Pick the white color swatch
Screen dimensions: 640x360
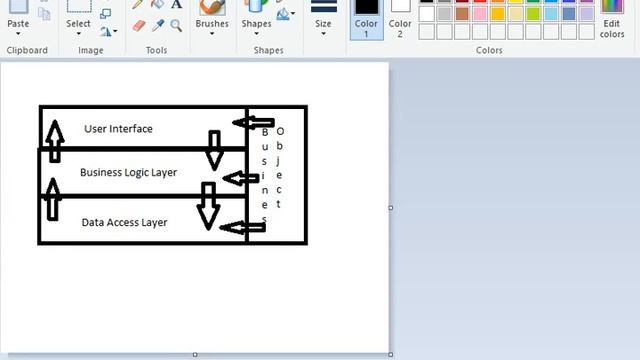pos(427,14)
